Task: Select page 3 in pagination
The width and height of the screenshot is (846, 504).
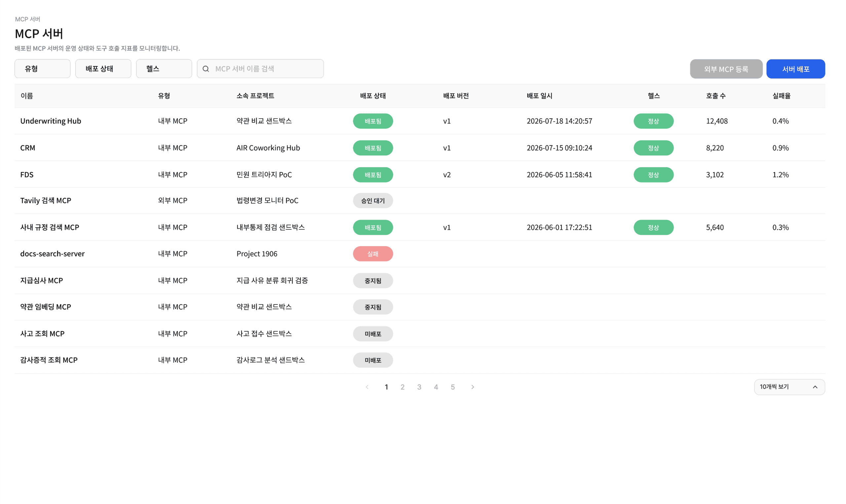Action: point(419,387)
